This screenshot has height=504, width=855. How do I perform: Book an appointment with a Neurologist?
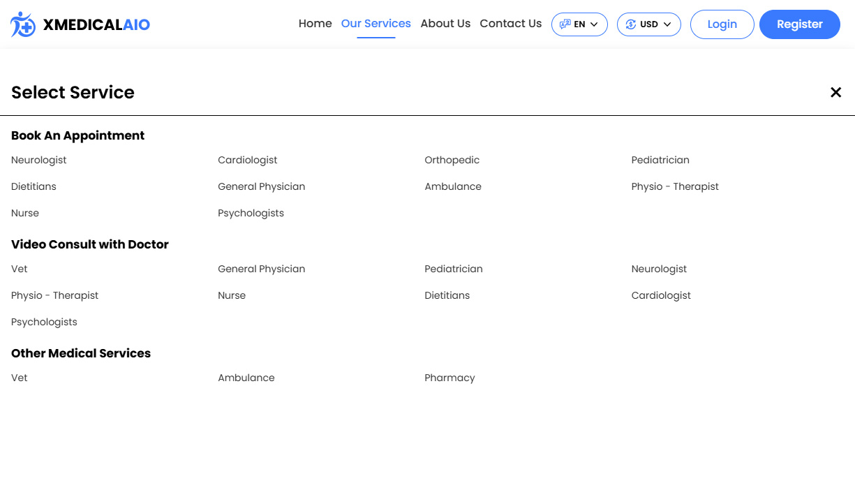coord(38,160)
